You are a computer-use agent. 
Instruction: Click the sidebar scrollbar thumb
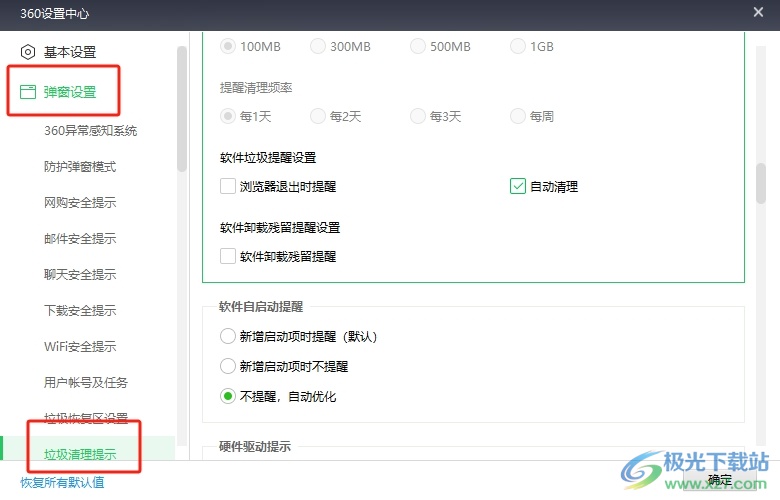point(182,109)
